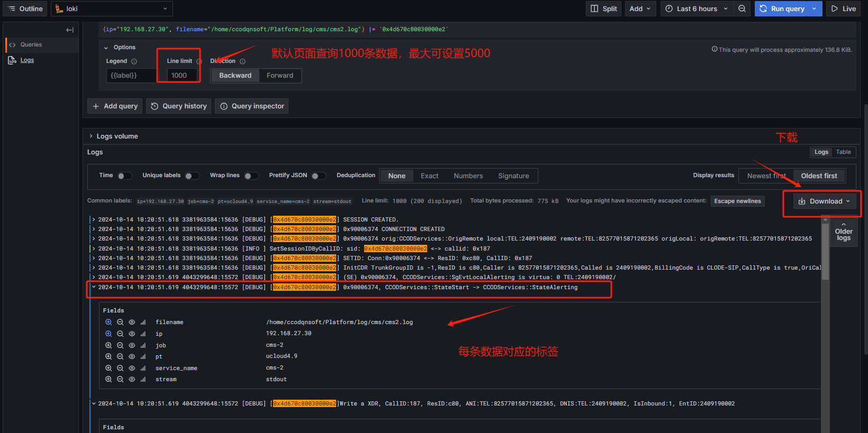Click the Legend info icon
This screenshot has width=868, height=433.
pyautogui.click(x=134, y=61)
